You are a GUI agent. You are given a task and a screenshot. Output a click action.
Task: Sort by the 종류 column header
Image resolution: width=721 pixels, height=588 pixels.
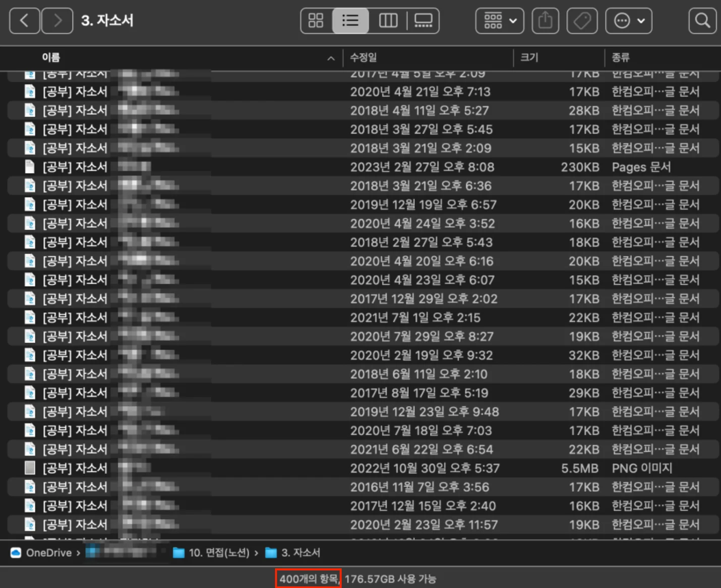point(621,57)
